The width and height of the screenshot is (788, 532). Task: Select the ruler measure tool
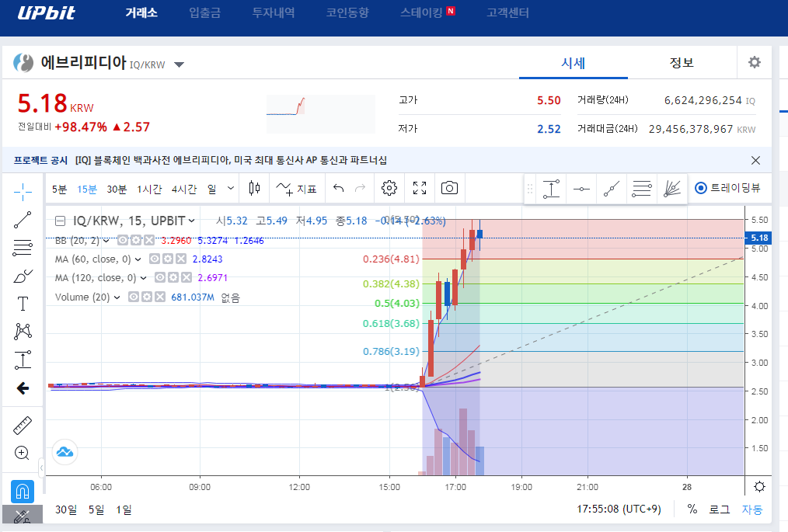[x=23, y=425]
